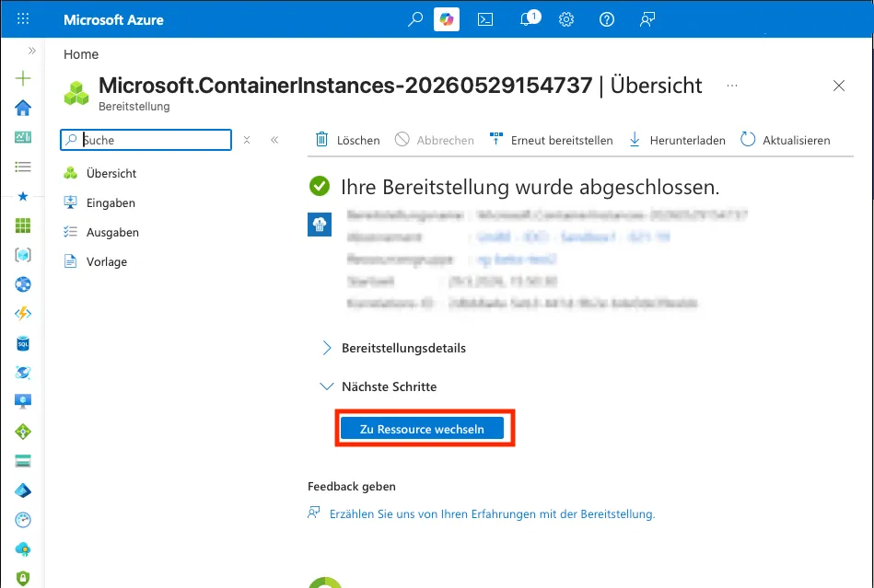Click Aktualisieren to refresh
Screen dimensions: 874x588
(786, 140)
